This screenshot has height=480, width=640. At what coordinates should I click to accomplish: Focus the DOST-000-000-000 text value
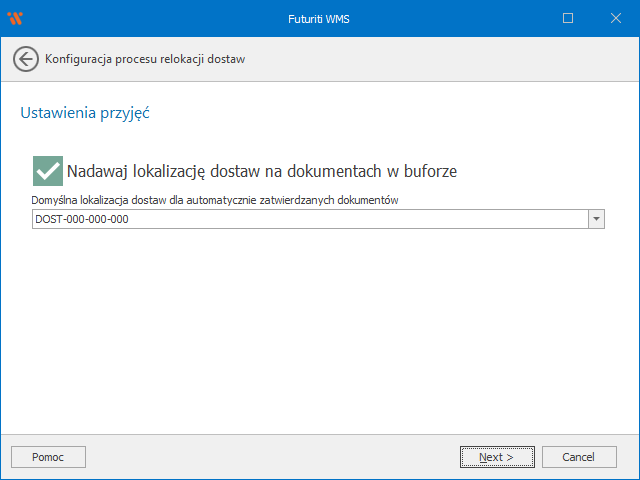(82, 219)
